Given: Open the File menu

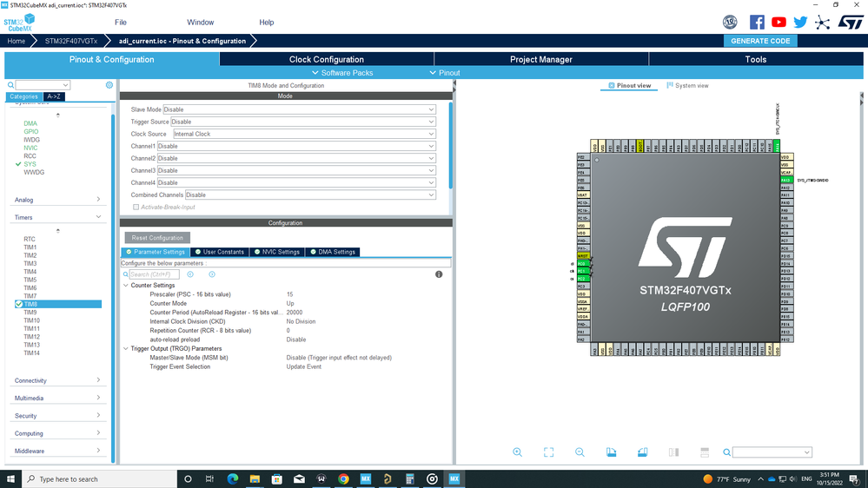Looking at the screenshot, I should [x=121, y=22].
